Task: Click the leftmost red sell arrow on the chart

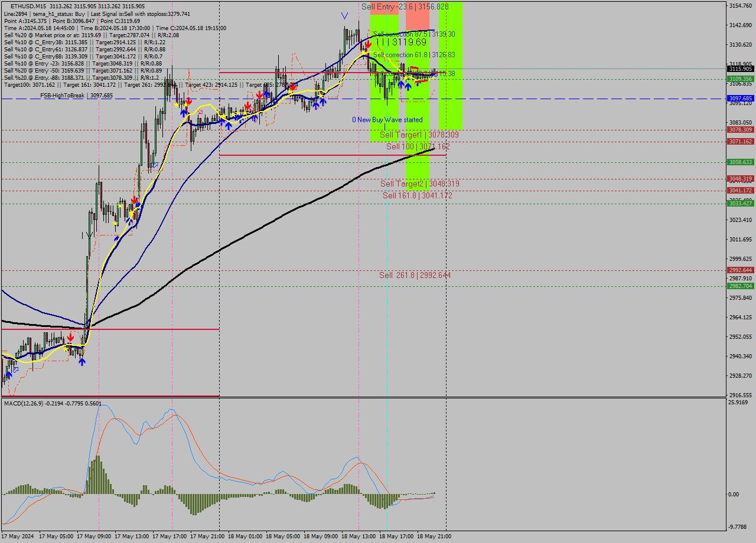Action: coord(70,336)
